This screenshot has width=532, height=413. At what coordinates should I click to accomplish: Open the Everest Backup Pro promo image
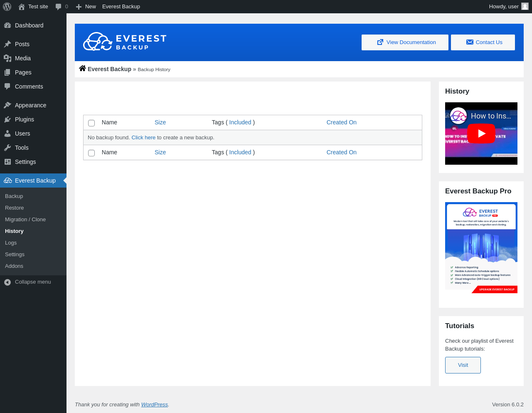point(481,248)
